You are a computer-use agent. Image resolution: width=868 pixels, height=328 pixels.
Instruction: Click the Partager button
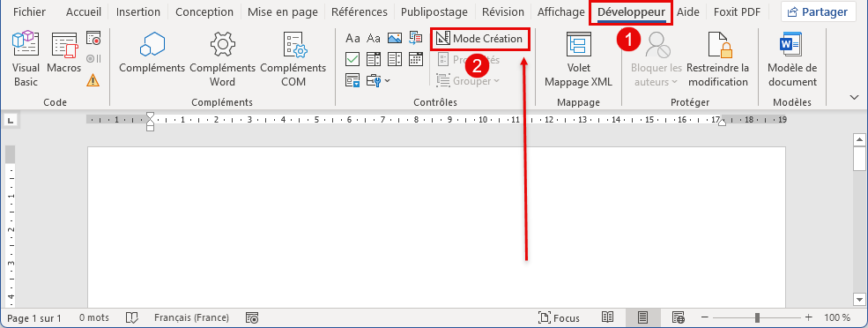coord(818,11)
